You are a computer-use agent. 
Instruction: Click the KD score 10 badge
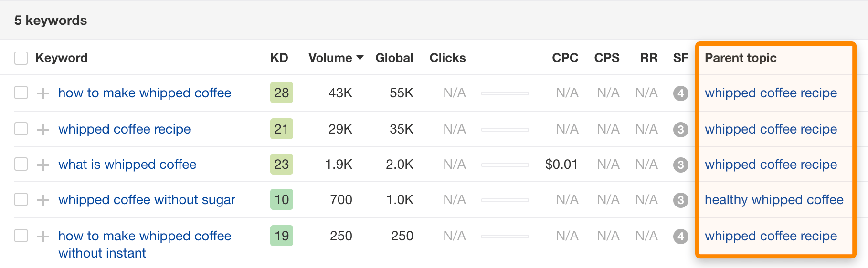tap(281, 200)
